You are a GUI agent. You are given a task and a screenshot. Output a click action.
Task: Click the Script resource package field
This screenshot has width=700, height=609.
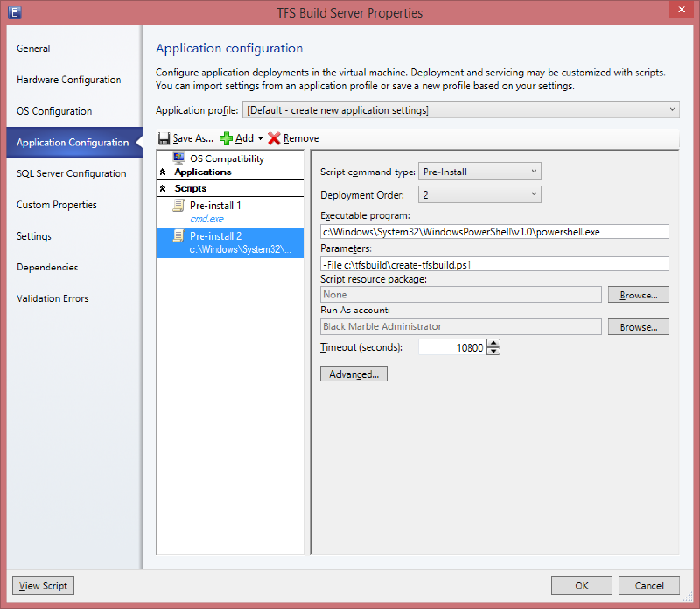pos(461,295)
